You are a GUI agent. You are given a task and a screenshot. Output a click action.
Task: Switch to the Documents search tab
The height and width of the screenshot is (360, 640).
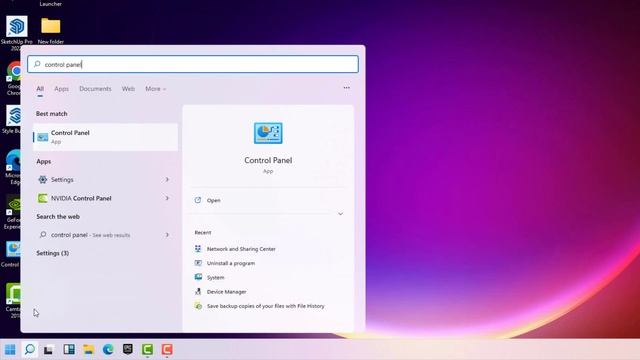(95, 89)
